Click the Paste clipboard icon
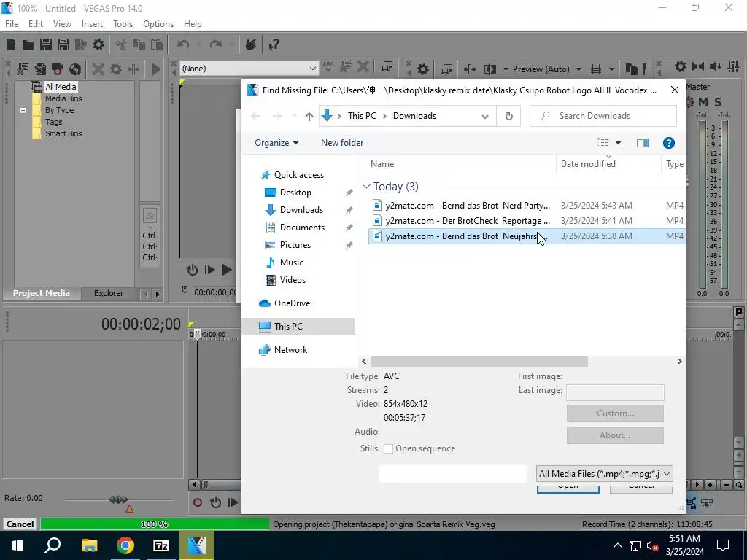The height and width of the screenshot is (560, 747). pyautogui.click(x=157, y=44)
